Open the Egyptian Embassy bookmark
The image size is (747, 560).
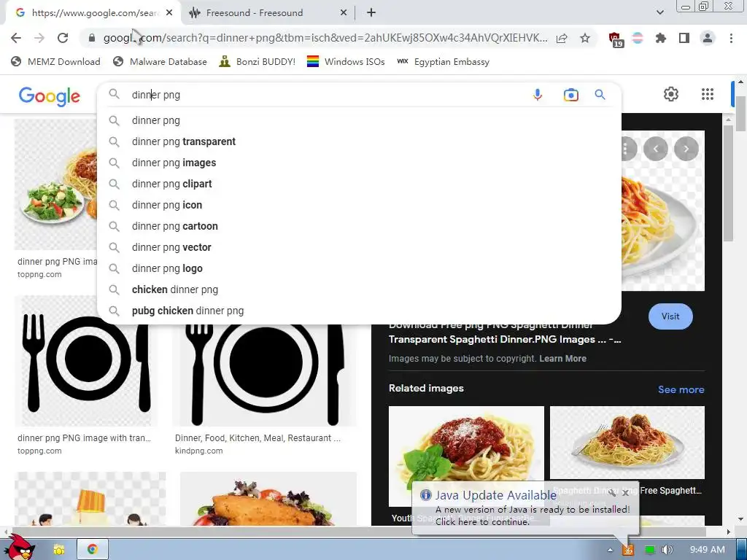443,61
